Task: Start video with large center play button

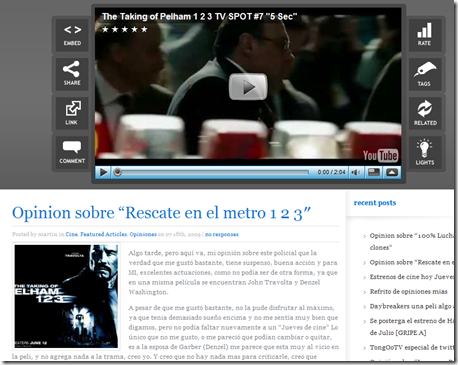Action: 248,87
